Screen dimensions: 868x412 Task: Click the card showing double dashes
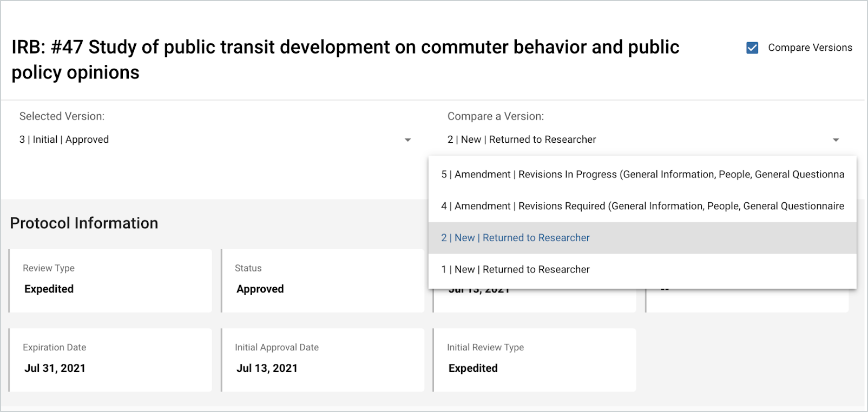tap(747, 300)
